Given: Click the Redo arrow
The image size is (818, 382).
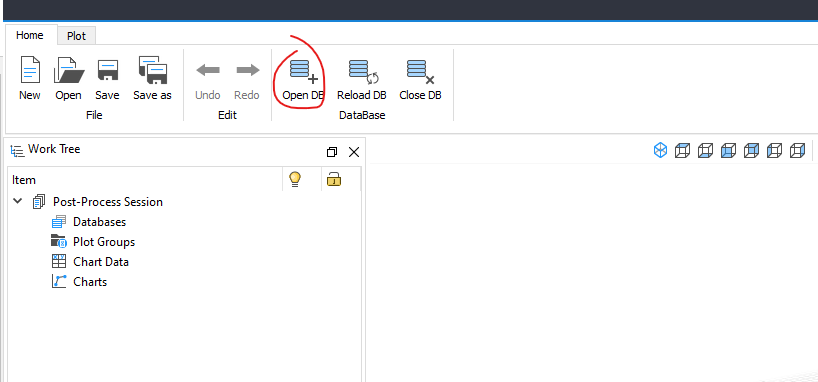Looking at the screenshot, I should [247, 70].
